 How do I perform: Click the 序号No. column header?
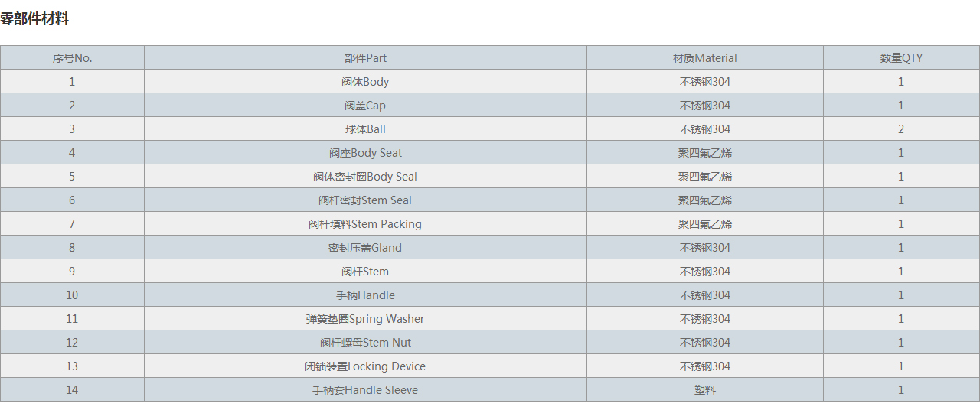72,58
